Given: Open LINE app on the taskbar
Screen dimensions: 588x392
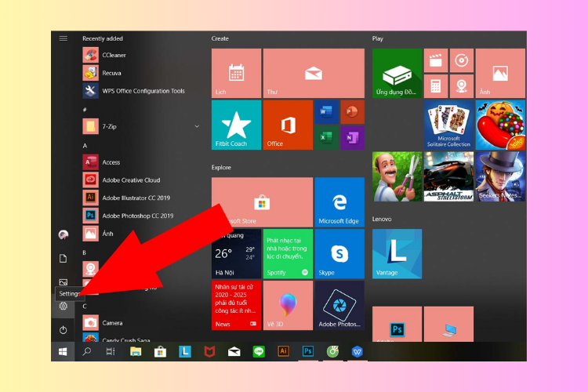Looking at the screenshot, I should pos(259,351).
